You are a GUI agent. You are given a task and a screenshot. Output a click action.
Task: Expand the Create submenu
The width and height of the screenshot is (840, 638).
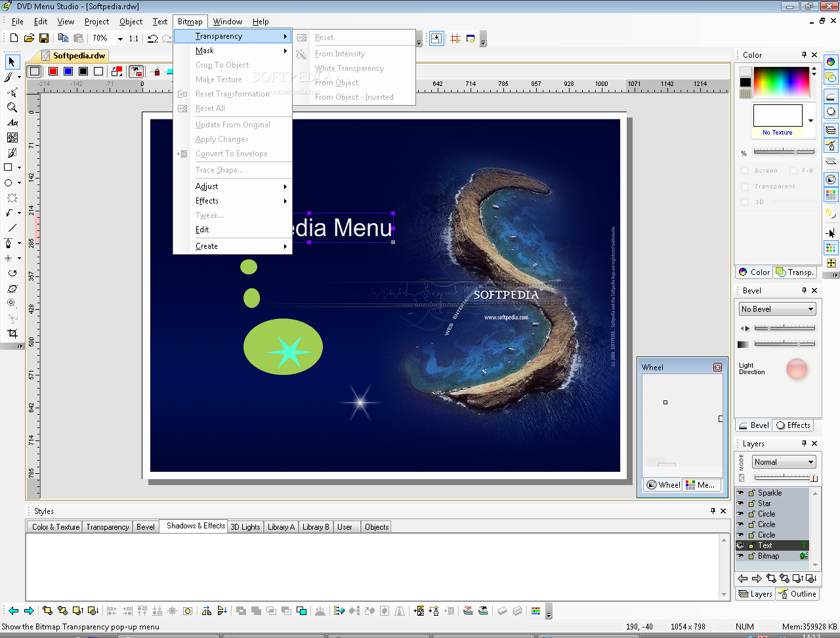point(233,246)
